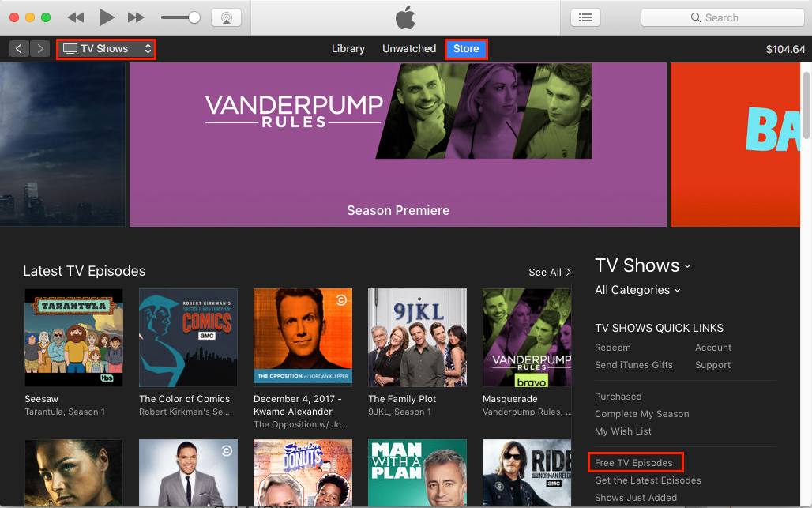Screen dimensions: 812x508
Task: Expand the TV Shows heading menu
Action: [643, 265]
